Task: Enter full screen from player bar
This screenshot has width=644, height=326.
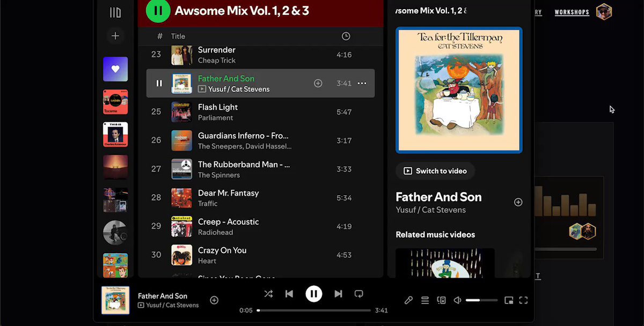Action: tap(524, 300)
